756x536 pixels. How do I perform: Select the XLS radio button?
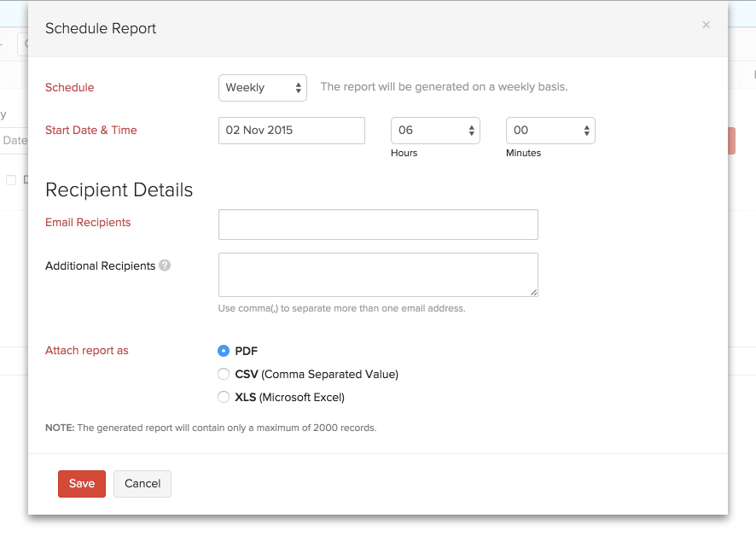pos(224,397)
